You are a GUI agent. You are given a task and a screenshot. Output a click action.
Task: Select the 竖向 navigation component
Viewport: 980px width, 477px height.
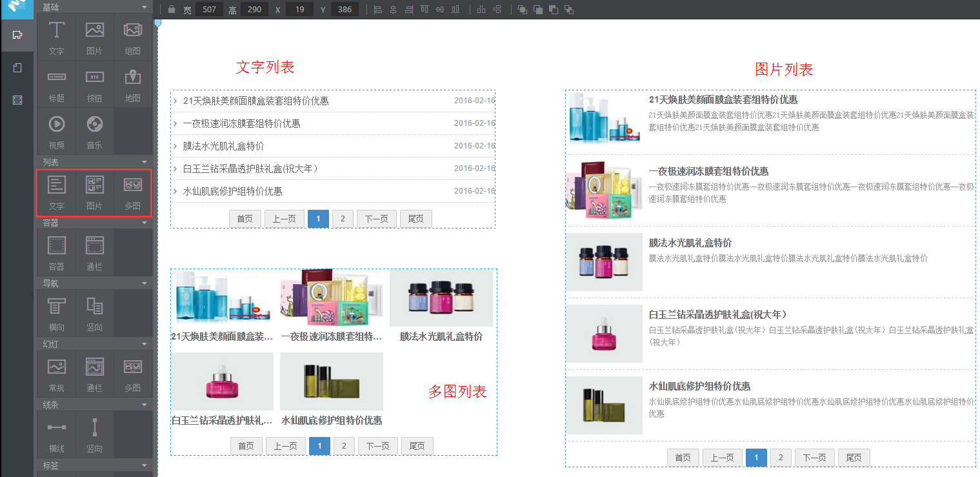click(x=95, y=313)
